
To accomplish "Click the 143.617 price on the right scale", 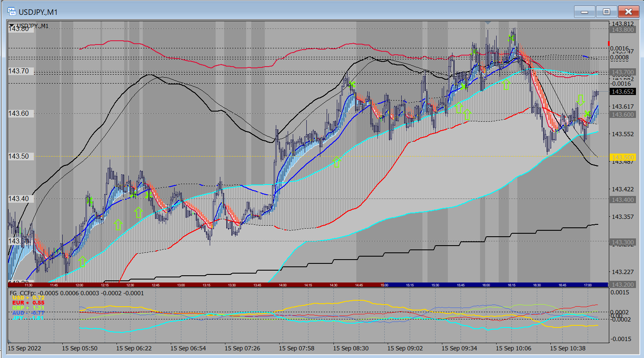I will pyautogui.click(x=623, y=106).
